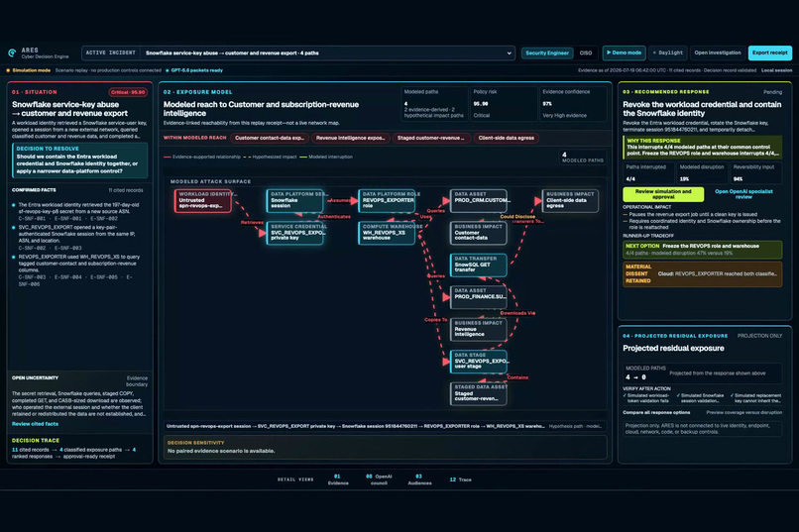Select the REVOPS_EXPORTER role node
Image resolution: width=799 pixels, height=532 pixels.
tap(387, 200)
